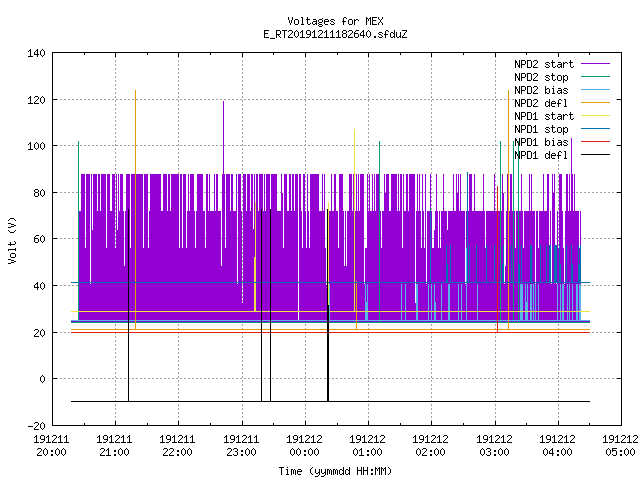Click y-axis tick value 100
Screen dimensions: 640x480
pyautogui.click(x=36, y=146)
